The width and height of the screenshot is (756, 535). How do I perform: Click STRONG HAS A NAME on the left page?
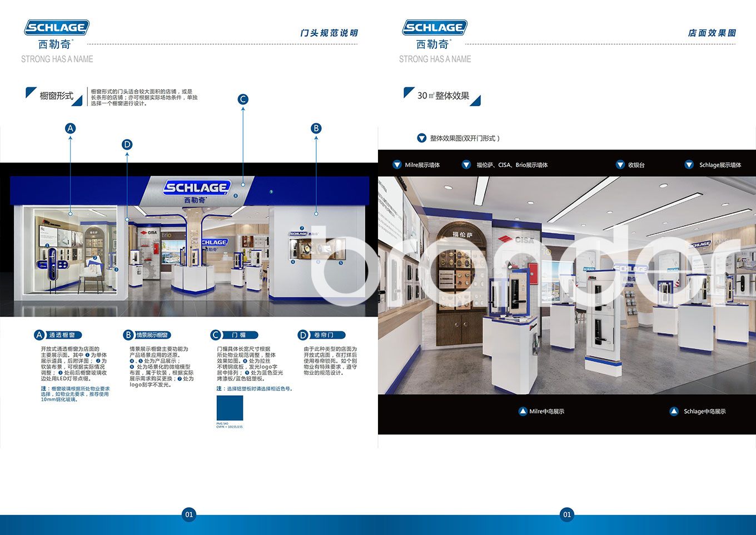tap(57, 59)
